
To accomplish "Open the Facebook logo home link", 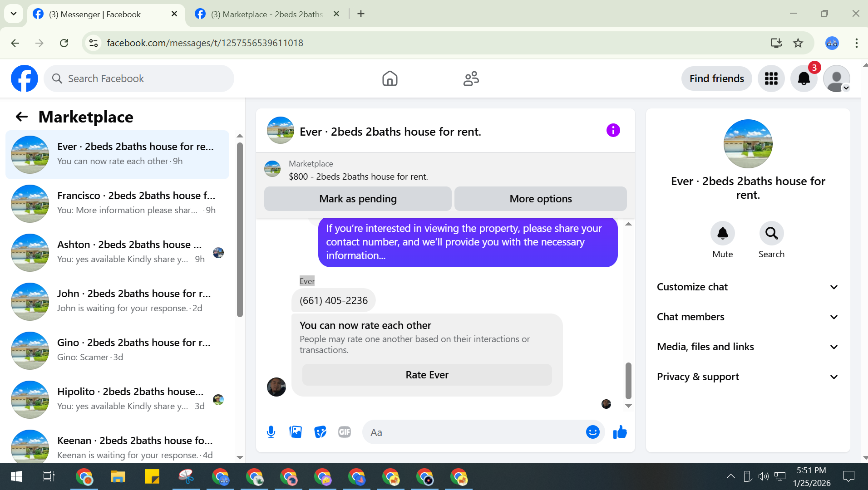I will [25, 78].
